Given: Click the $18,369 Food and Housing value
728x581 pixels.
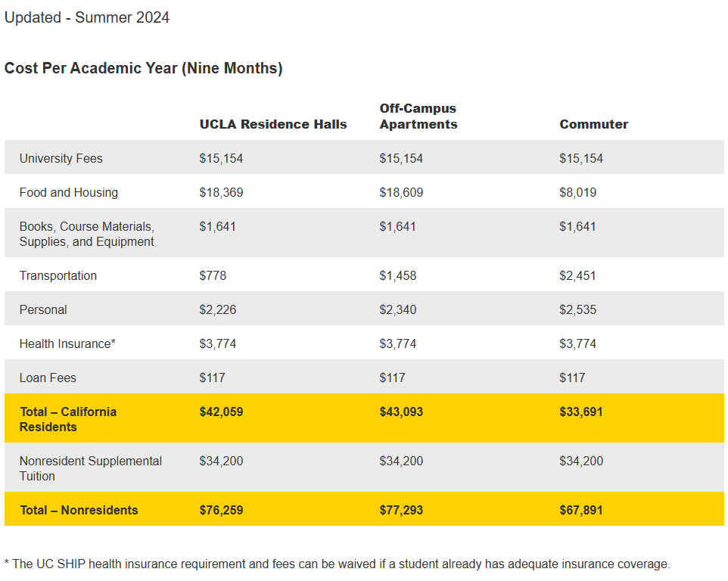Looking at the screenshot, I should pyautogui.click(x=221, y=193).
